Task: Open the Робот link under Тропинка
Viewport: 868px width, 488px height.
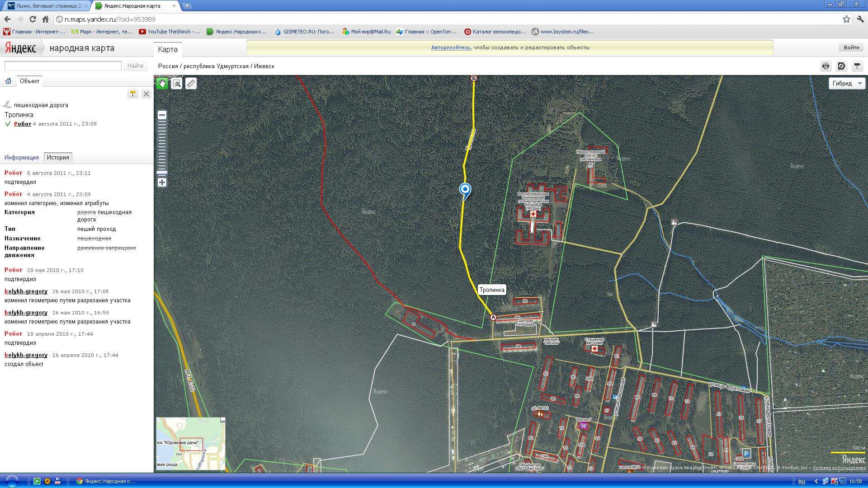Action: (23, 124)
